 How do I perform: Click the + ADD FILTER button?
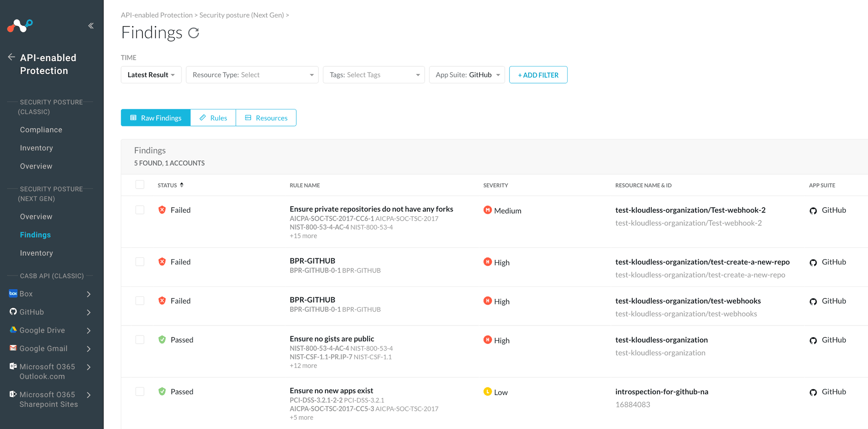coord(538,75)
